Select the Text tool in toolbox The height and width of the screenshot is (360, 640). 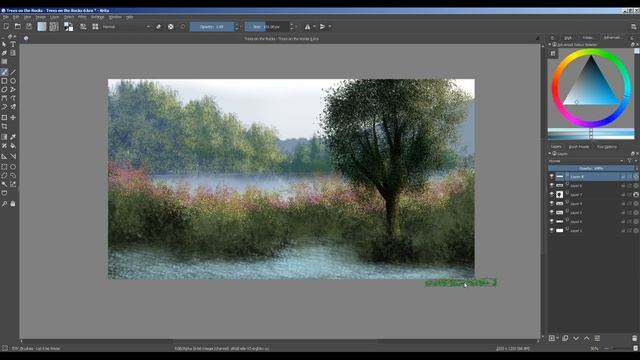13,44
